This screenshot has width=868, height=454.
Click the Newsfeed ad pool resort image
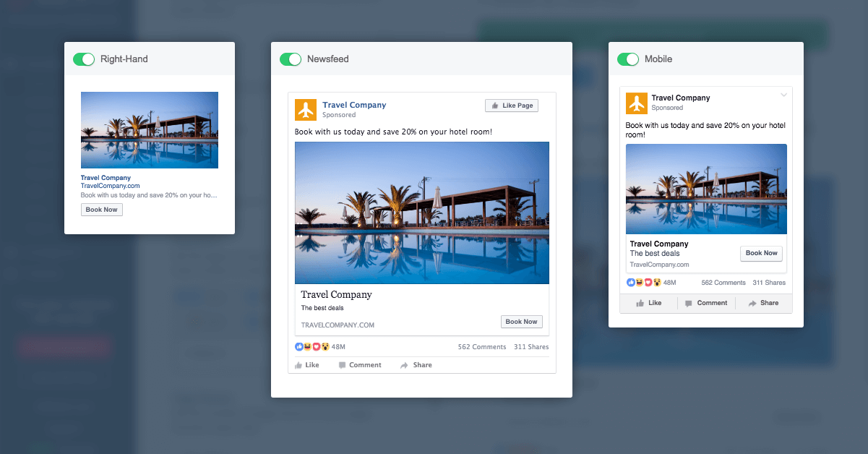coord(421,213)
